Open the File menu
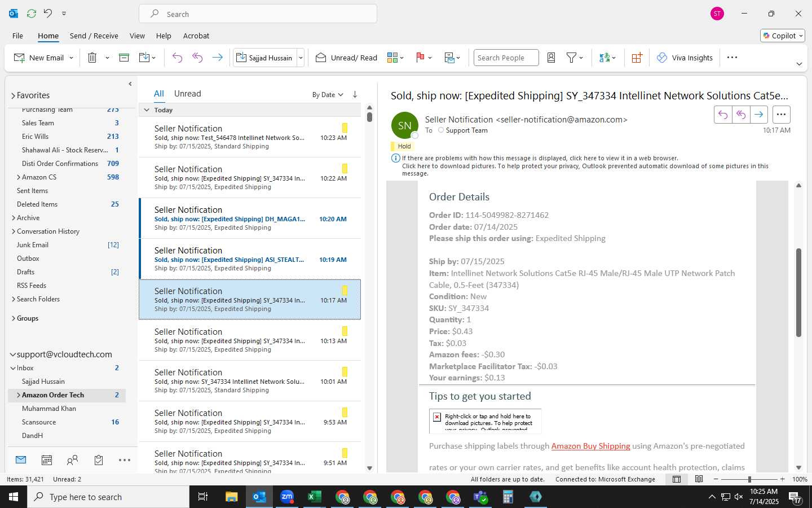812x508 pixels. (17, 36)
